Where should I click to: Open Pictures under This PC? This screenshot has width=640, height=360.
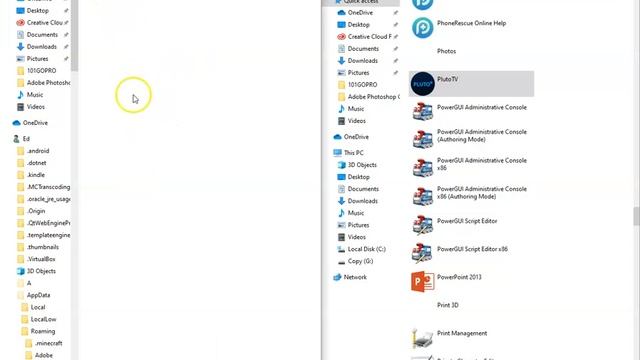[x=358, y=225]
